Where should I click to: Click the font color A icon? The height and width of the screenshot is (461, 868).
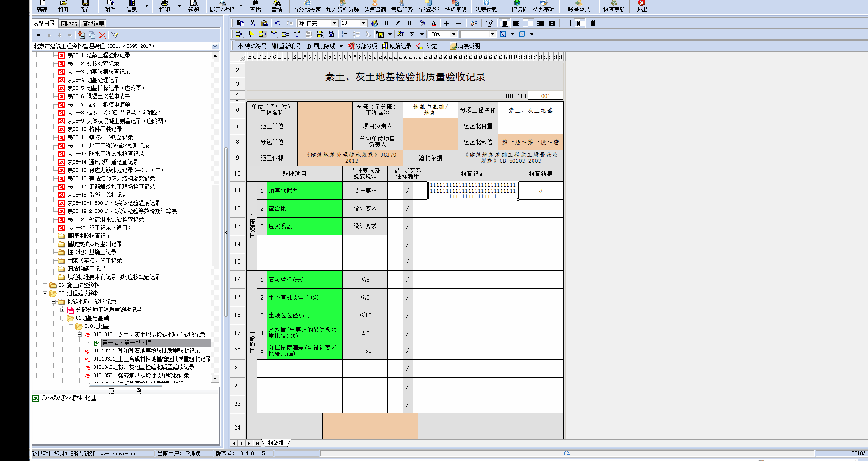pos(434,23)
